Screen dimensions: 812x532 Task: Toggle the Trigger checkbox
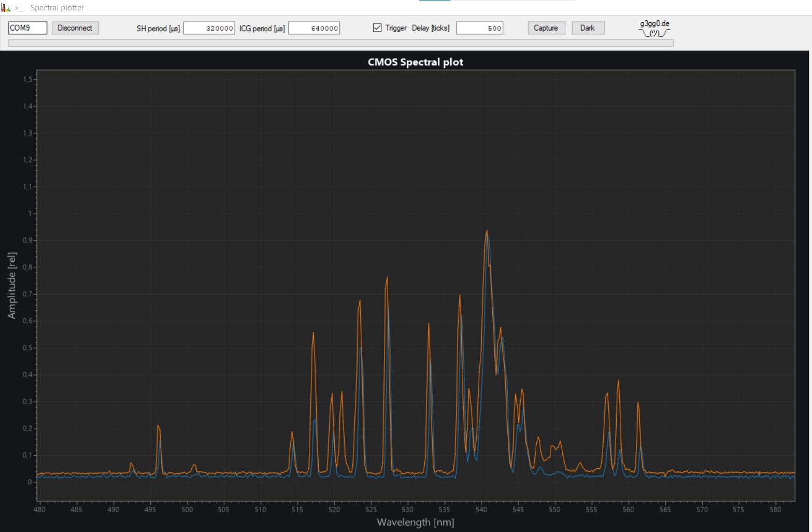tap(377, 28)
